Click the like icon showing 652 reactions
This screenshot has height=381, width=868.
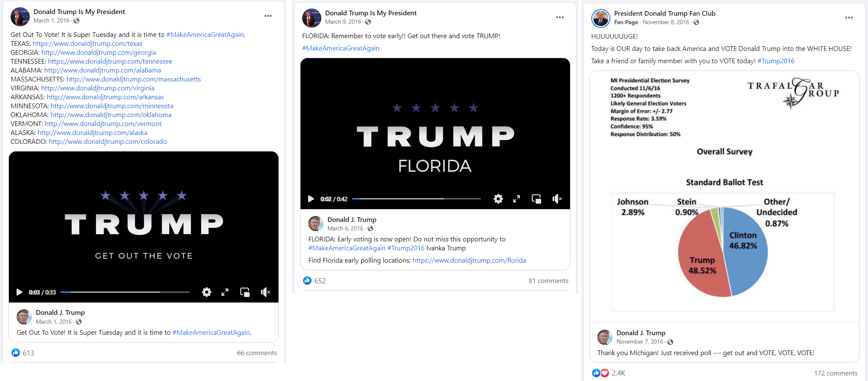coord(307,280)
